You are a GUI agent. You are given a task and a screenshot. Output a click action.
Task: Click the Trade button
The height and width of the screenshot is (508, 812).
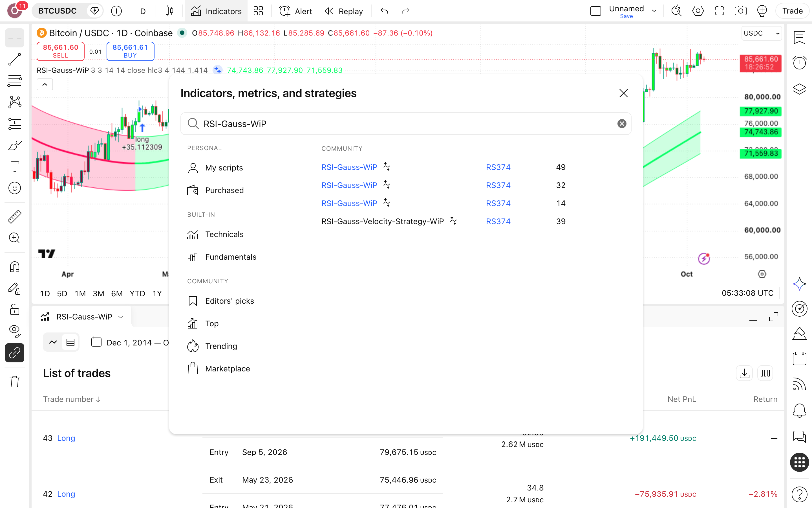coord(792,11)
